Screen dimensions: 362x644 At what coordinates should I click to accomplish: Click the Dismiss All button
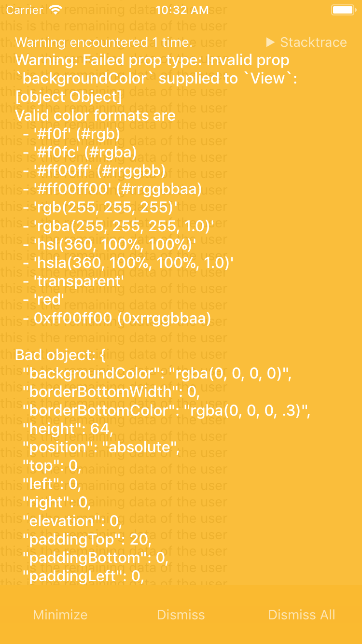click(x=301, y=615)
